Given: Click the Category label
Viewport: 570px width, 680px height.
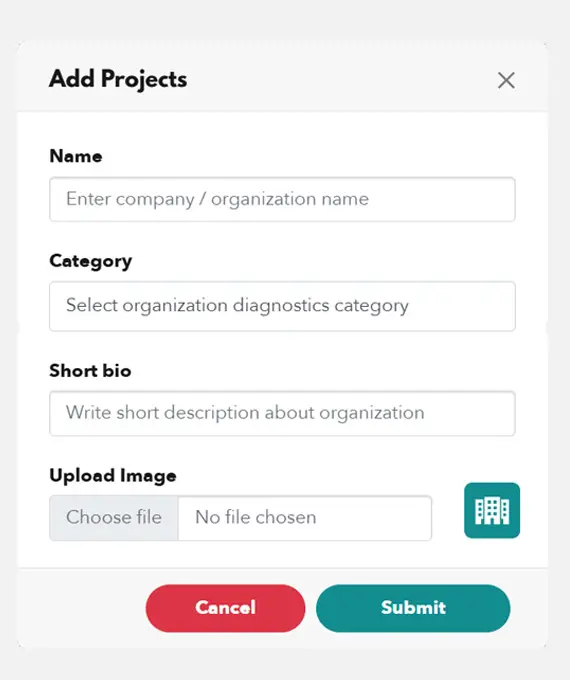Looking at the screenshot, I should click(91, 262).
